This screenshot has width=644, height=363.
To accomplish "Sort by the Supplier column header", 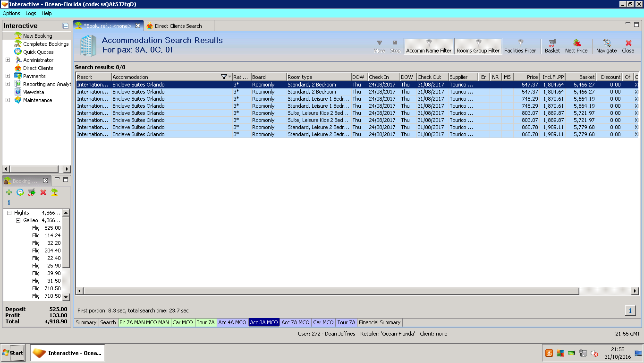I will (x=463, y=77).
